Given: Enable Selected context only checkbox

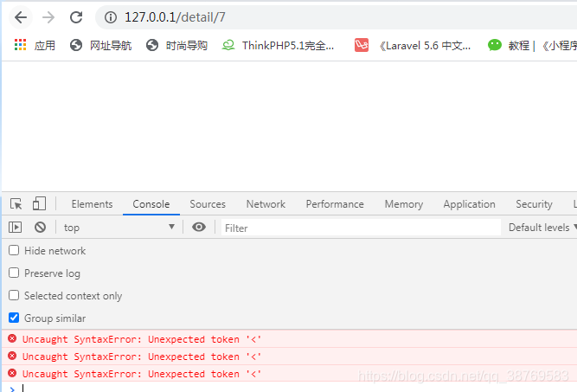Looking at the screenshot, I should click(14, 295).
